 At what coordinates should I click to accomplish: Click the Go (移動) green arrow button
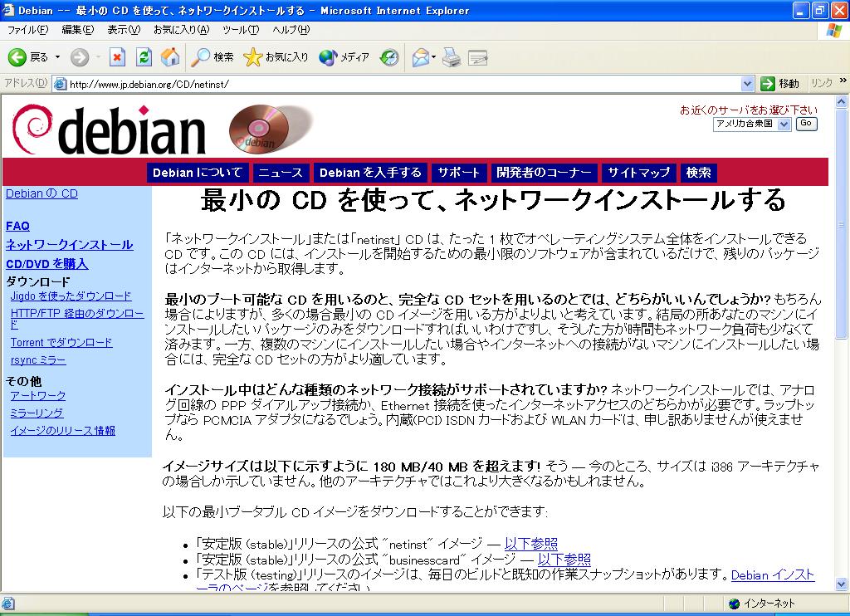[x=779, y=84]
